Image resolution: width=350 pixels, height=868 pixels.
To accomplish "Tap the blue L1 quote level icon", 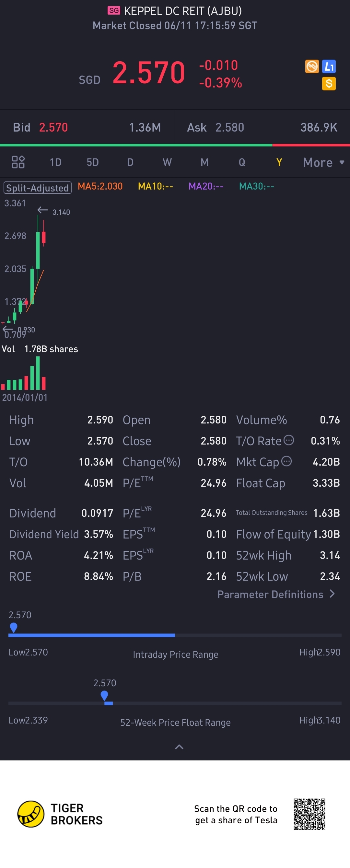I will tap(329, 66).
